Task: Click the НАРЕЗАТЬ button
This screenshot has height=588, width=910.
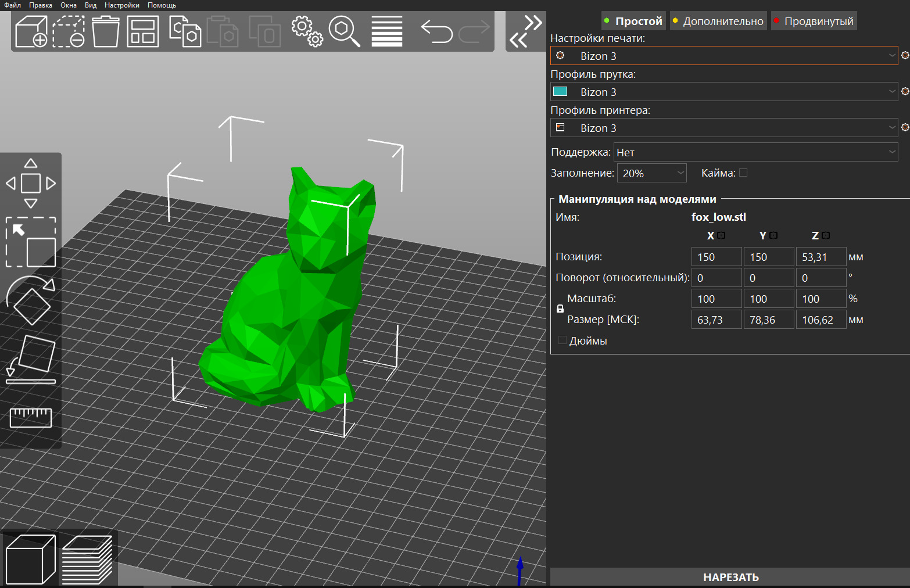Action: (730, 577)
